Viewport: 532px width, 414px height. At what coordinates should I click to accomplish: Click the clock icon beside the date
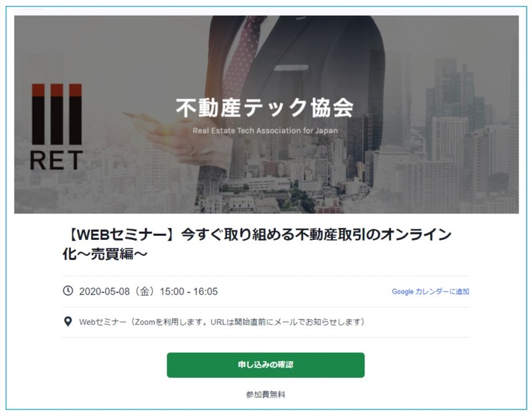pyautogui.click(x=68, y=290)
